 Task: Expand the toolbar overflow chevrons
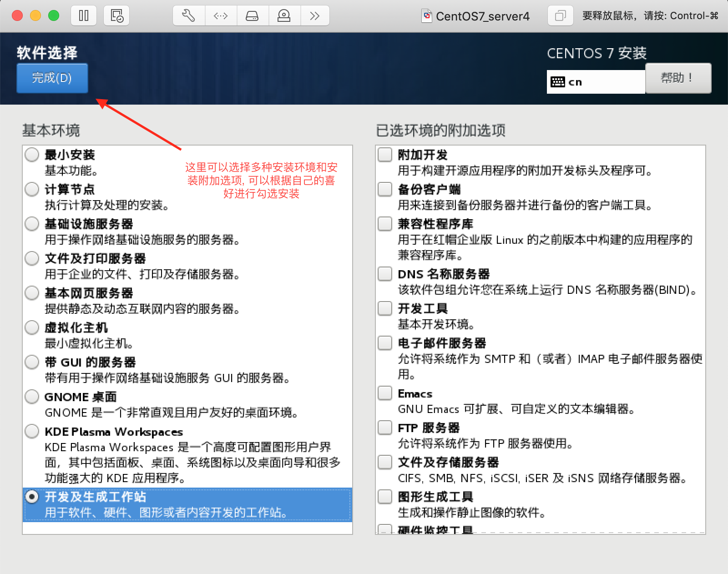point(314,16)
